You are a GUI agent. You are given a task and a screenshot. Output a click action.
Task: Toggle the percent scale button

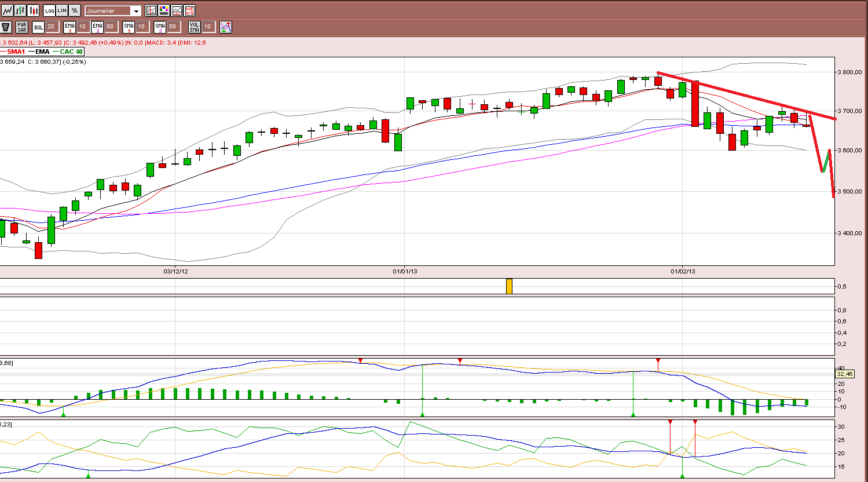click(x=75, y=10)
